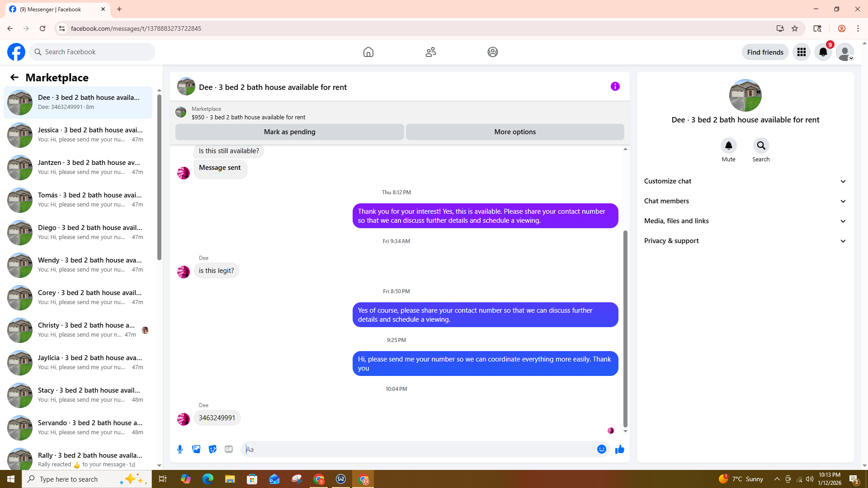Expand the Customize chat section

[745, 181]
